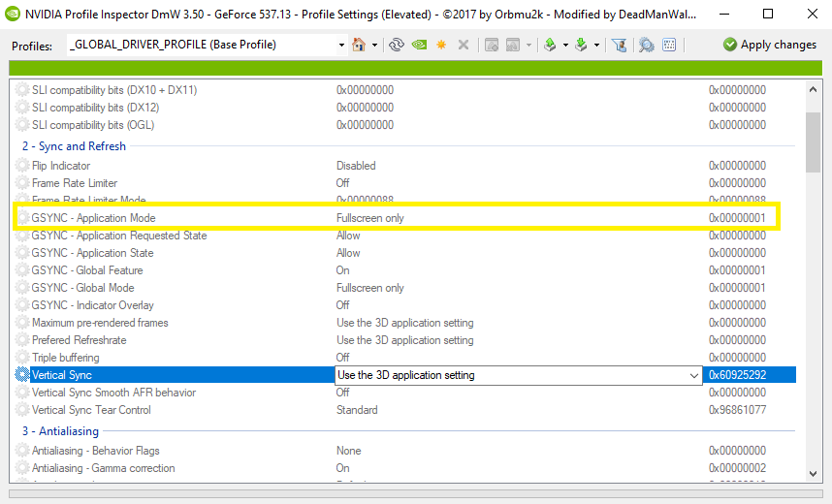Click the Apply changes button
Screen dimensions: 832x504
770,45
